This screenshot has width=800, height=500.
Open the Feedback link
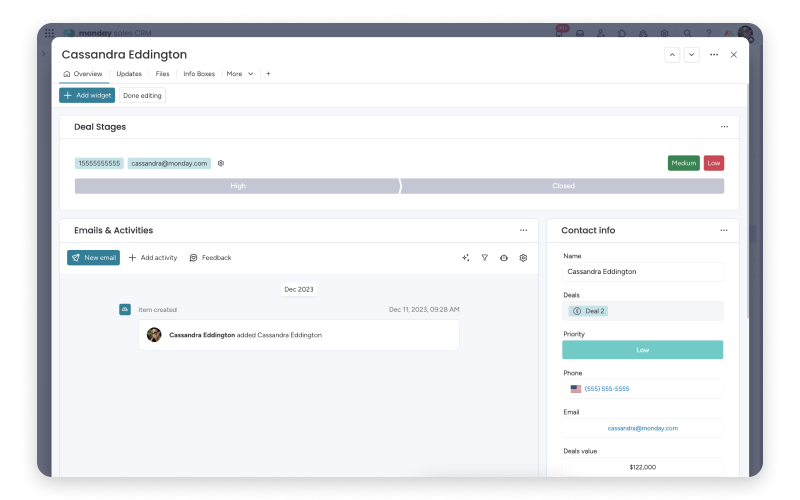210,258
